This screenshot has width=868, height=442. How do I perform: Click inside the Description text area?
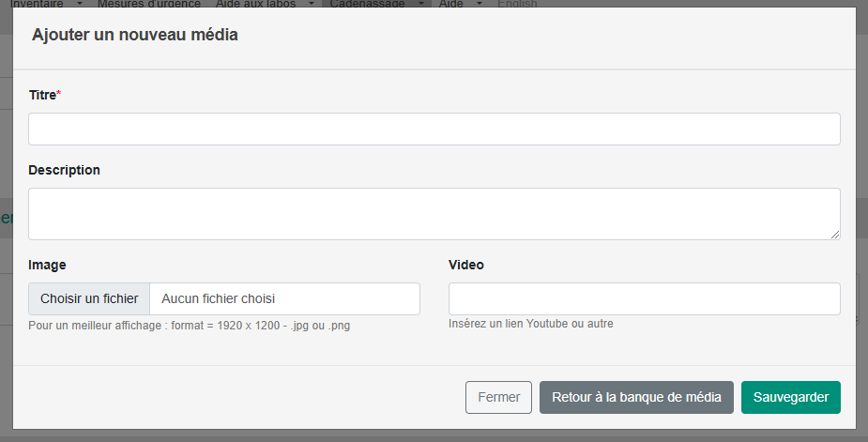[x=434, y=214]
